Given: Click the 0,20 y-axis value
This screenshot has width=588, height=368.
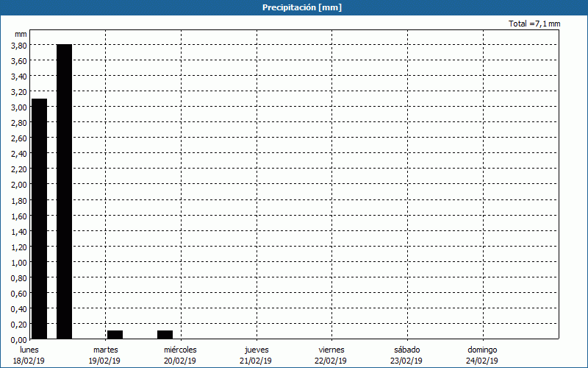Looking at the screenshot, I should click(19, 325).
